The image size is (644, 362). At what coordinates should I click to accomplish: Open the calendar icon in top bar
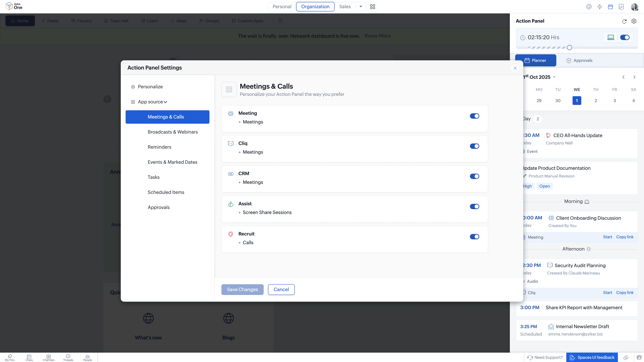tap(610, 7)
